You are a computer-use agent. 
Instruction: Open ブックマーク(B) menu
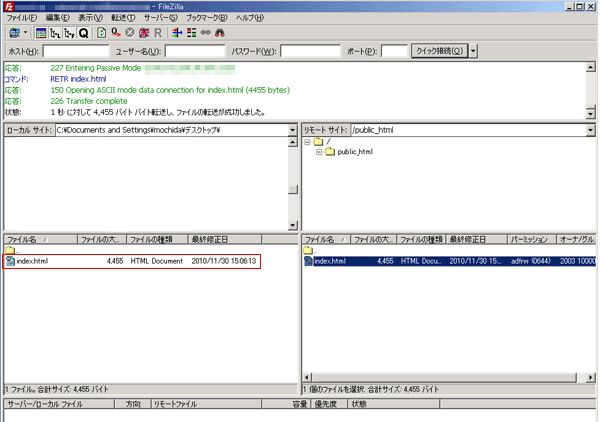(x=207, y=18)
